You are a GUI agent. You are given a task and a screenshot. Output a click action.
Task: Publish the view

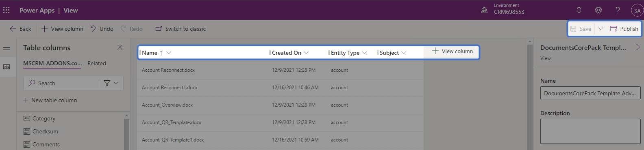click(624, 29)
